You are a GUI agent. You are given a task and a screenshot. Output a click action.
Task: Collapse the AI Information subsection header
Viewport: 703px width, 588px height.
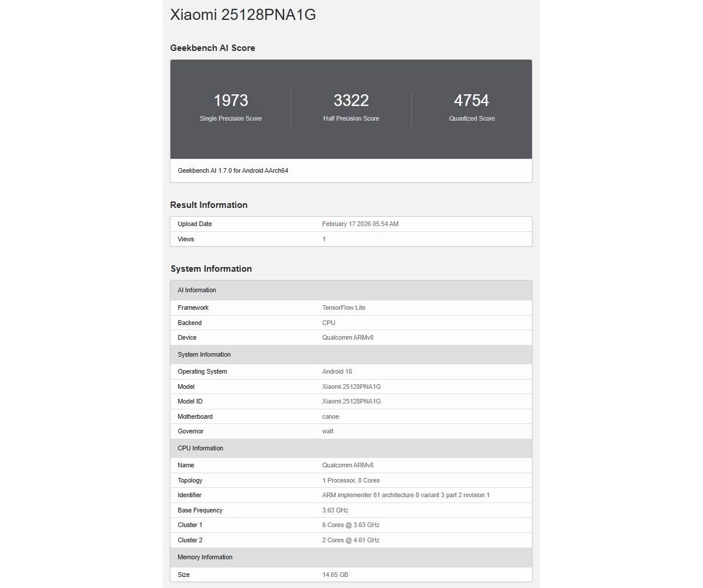(197, 290)
